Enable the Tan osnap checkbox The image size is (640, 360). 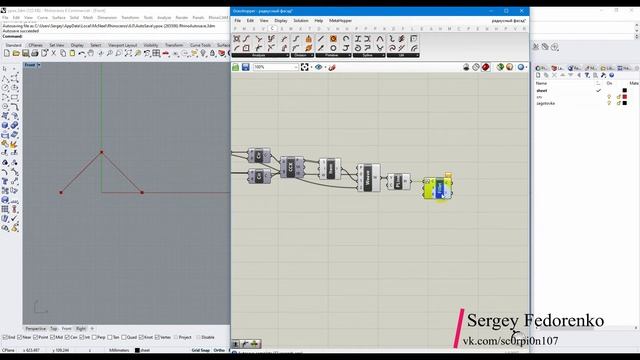tap(110, 338)
